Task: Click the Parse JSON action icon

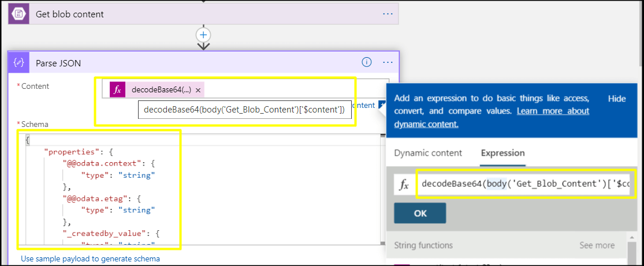Action: (19, 62)
